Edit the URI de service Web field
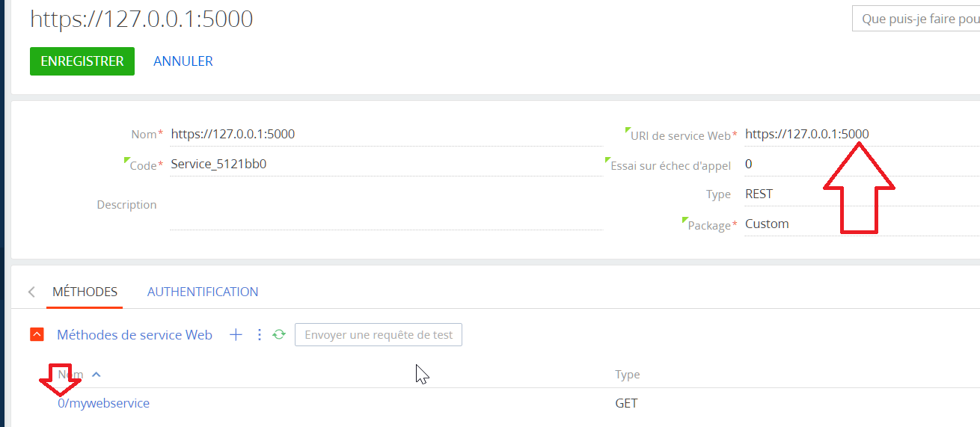The width and height of the screenshot is (980, 427). 862,135
